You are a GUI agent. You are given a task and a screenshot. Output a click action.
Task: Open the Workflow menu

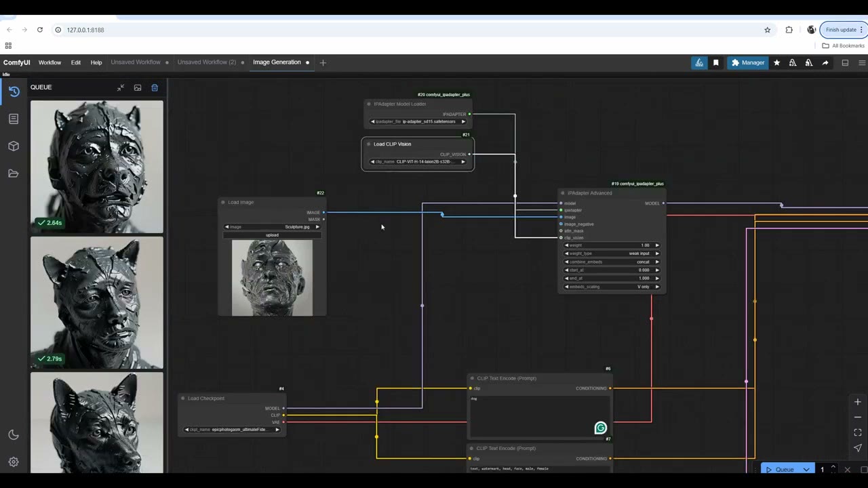(x=50, y=62)
